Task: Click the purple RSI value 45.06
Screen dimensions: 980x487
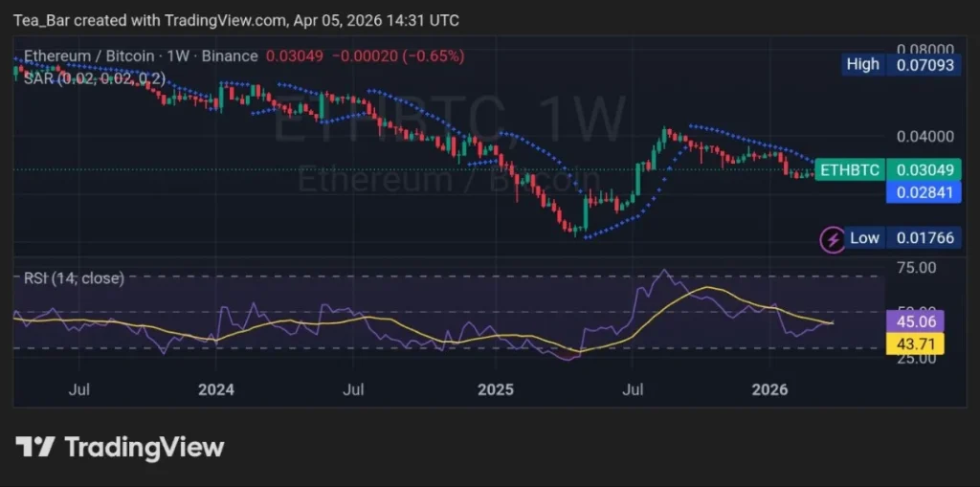Action: click(915, 321)
